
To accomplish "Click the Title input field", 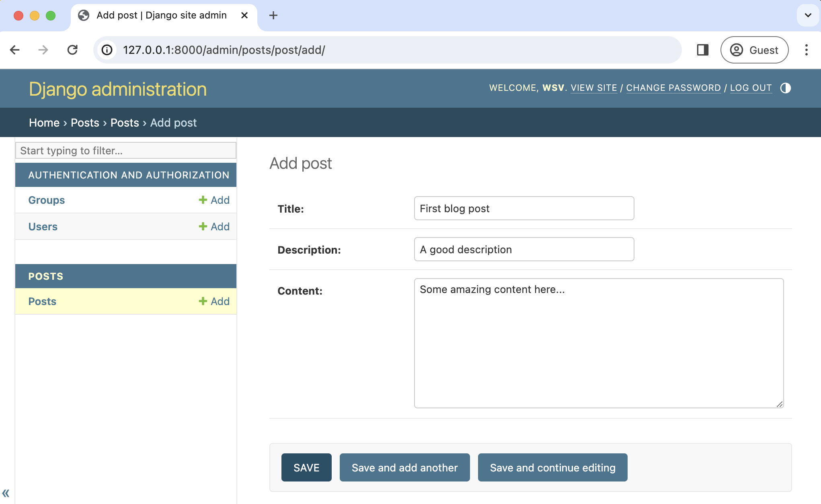I will [x=524, y=208].
